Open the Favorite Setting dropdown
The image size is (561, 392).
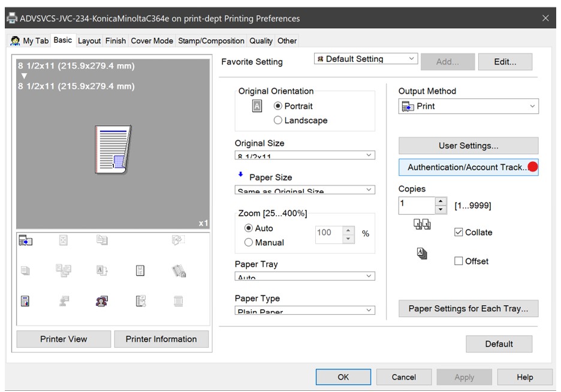click(365, 59)
